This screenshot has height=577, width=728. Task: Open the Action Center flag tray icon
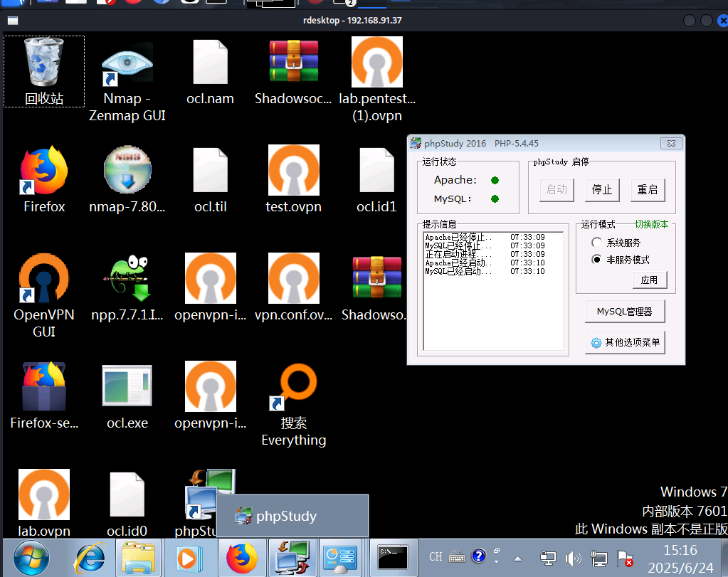(x=625, y=558)
